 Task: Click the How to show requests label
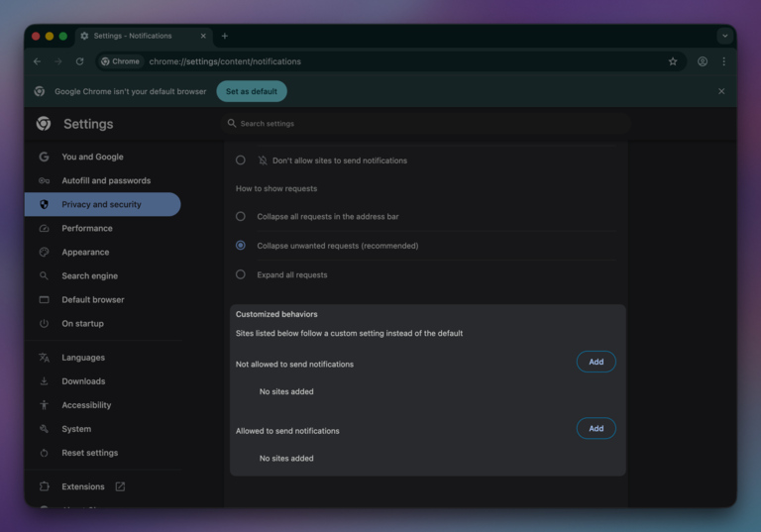pos(276,188)
